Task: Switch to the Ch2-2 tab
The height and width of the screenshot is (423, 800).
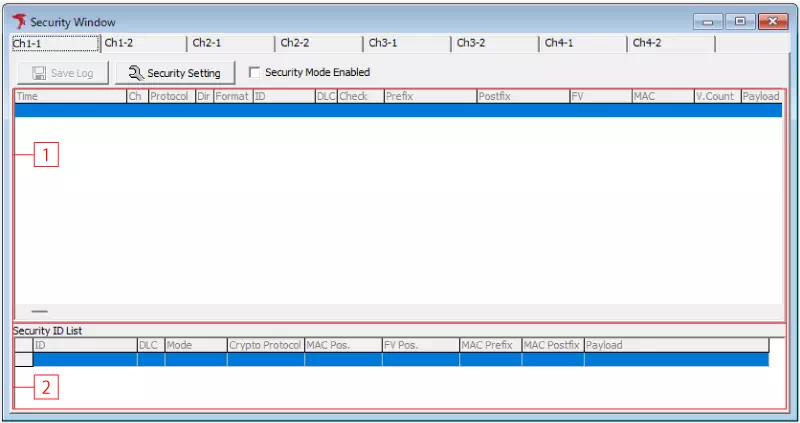Action: tap(320, 43)
